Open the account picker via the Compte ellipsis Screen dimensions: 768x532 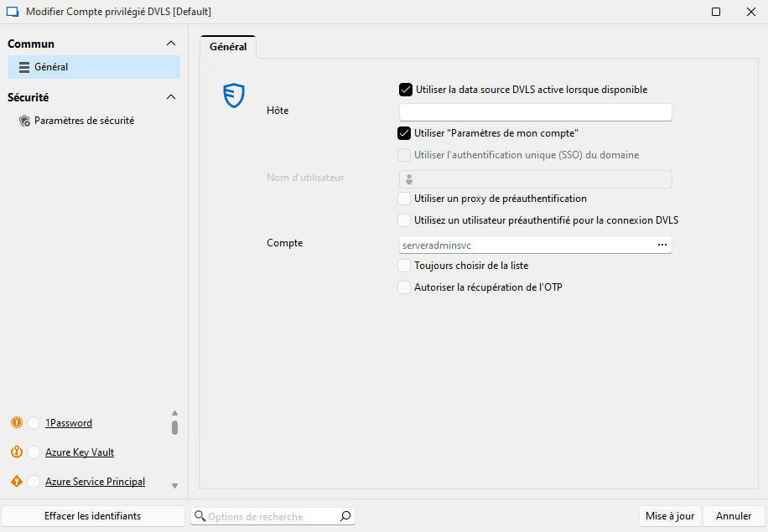click(x=662, y=244)
